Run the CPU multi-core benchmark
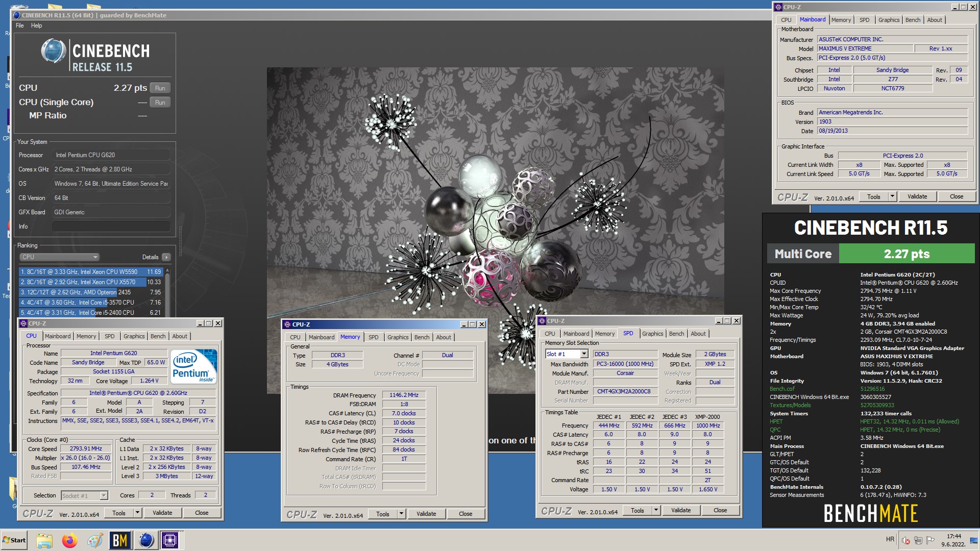This screenshot has width=980, height=551. point(160,88)
